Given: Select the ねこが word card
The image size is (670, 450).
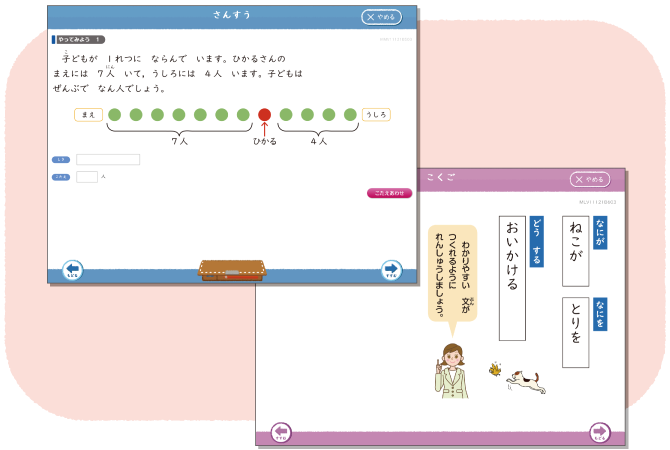Looking at the screenshot, I should pyautogui.click(x=576, y=251).
